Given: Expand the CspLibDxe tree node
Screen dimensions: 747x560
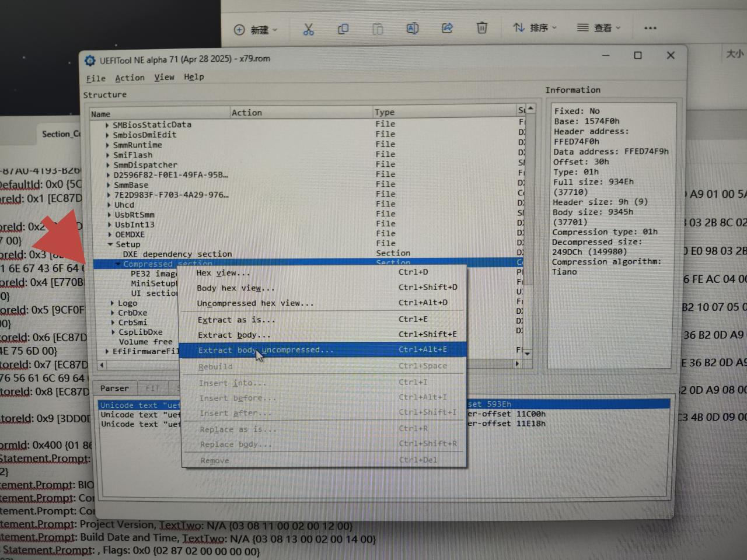Looking at the screenshot, I should (x=113, y=332).
